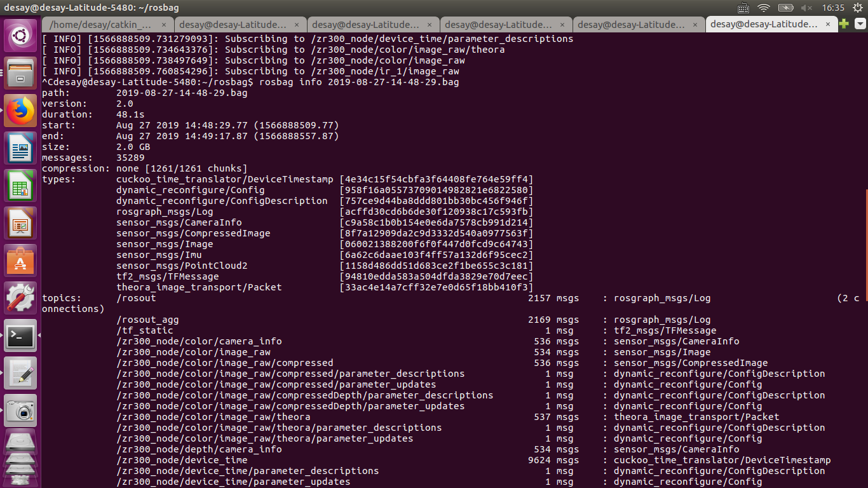Click the messages count 35289
Screen dimensions: 868x488
(130, 158)
